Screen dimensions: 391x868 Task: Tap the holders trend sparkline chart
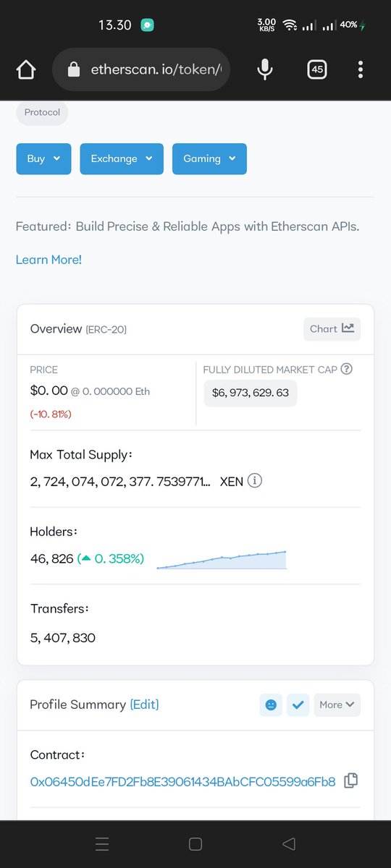[222, 560]
